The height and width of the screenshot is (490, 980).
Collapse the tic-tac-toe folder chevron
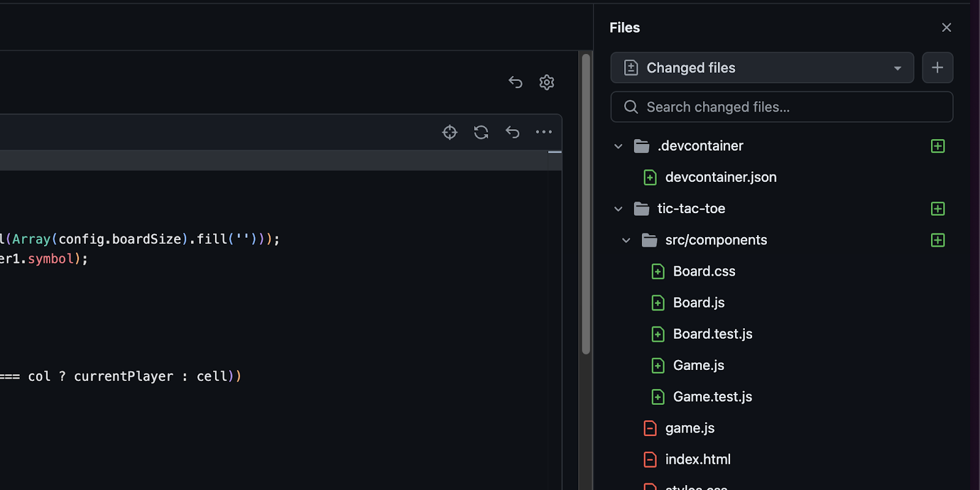[618, 209]
